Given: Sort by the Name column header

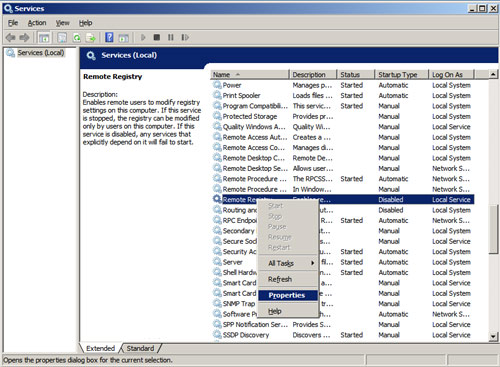Looking at the screenshot, I should 250,75.
